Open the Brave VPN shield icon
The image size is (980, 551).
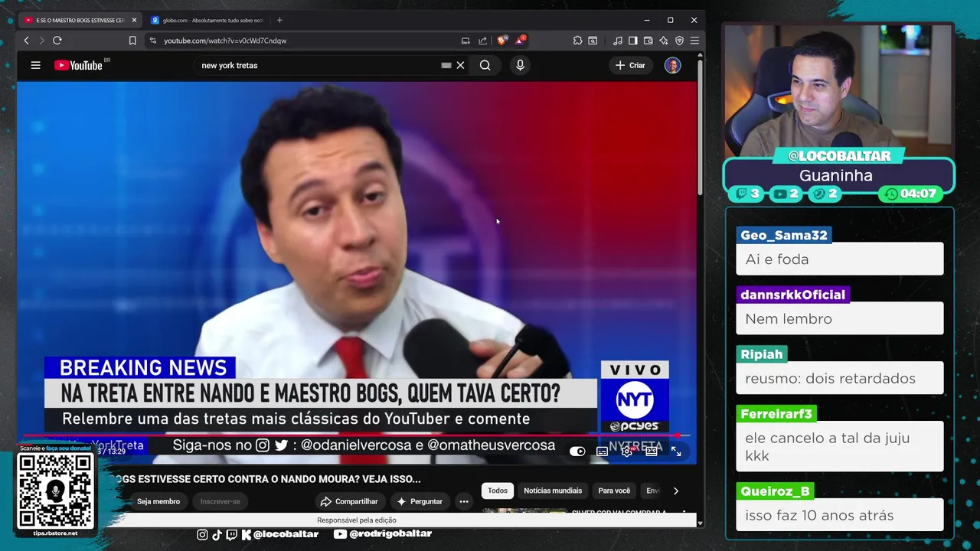pyautogui.click(x=679, y=41)
